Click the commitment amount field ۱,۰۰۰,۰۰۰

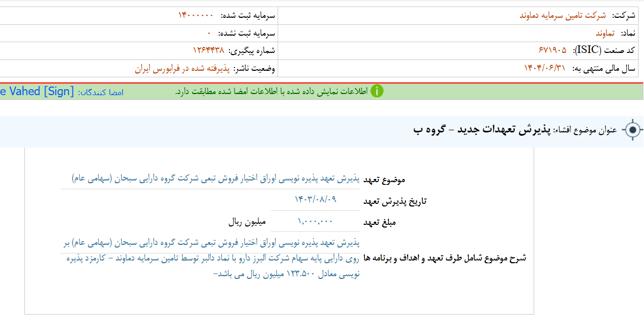[315, 221]
